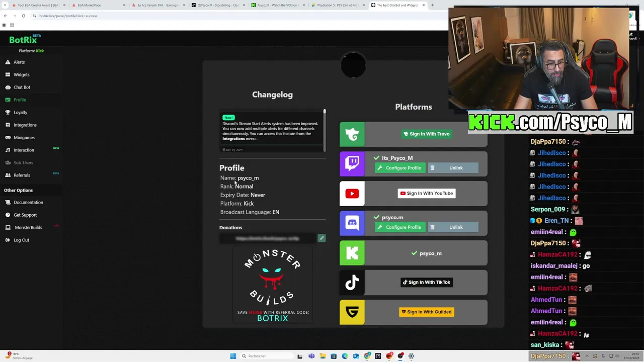Click the browser back arrow
The image size is (644, 362).
coord(6,16)
